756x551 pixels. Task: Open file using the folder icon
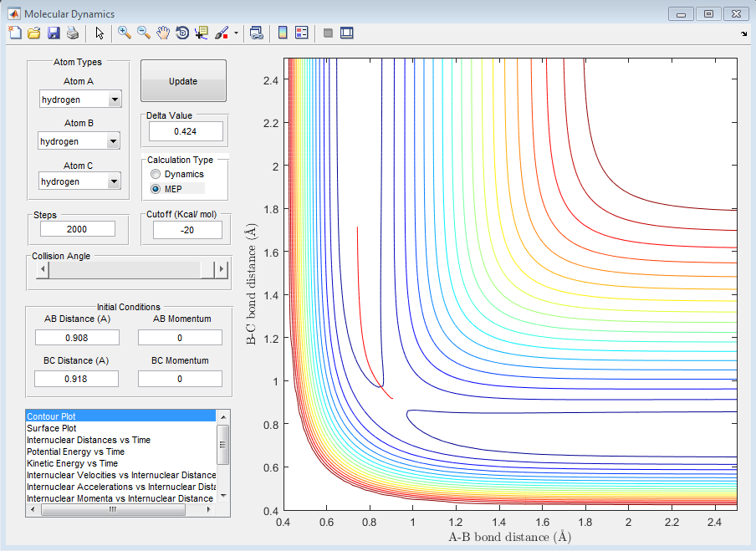[34, 33]
